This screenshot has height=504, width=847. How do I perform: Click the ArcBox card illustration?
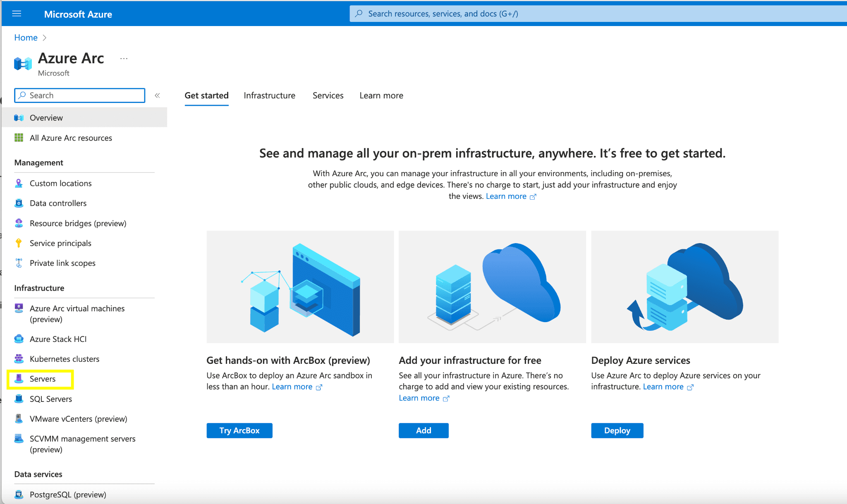point(300,287)
